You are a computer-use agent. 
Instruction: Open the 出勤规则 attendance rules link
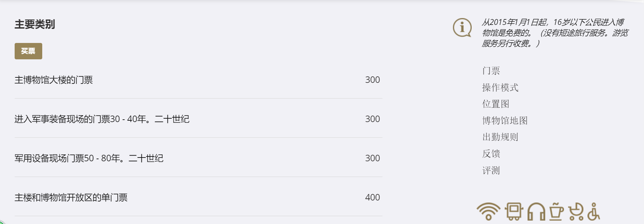(x=500, y=137)
